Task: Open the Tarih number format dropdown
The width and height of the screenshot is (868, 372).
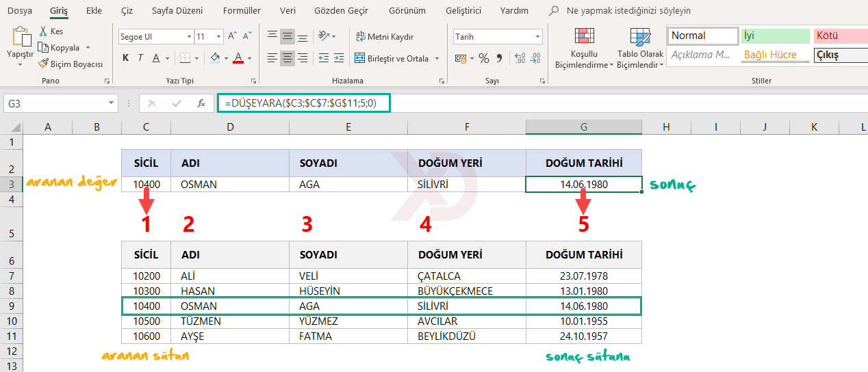Action: (x=537, y=37)
